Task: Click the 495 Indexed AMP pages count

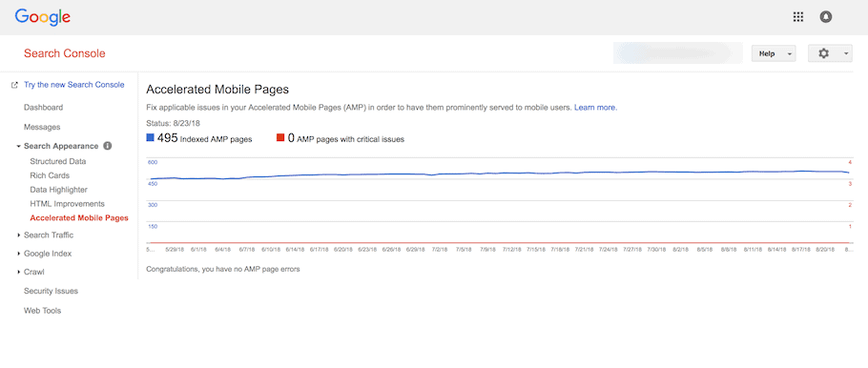Action: click(167, 138)
